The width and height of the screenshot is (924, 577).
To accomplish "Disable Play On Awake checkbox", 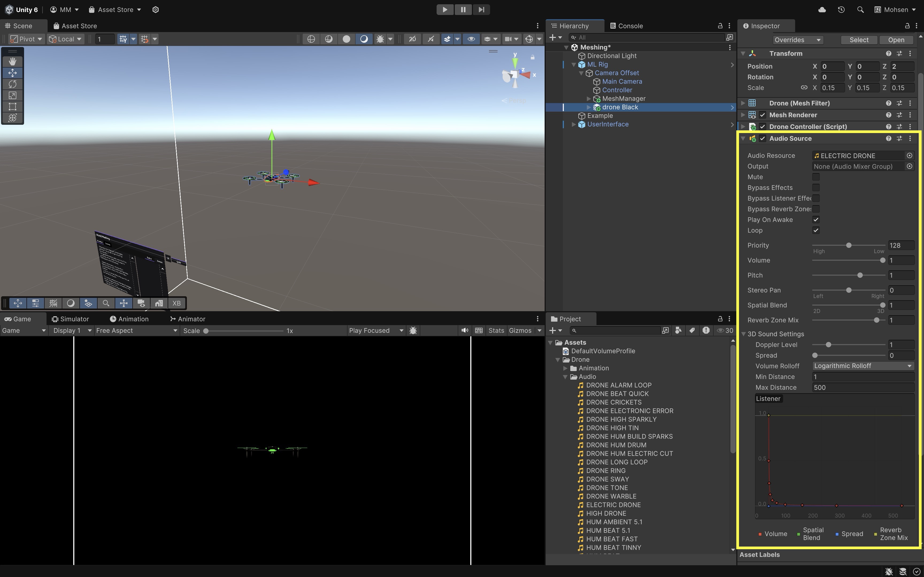I will point(816,220).
